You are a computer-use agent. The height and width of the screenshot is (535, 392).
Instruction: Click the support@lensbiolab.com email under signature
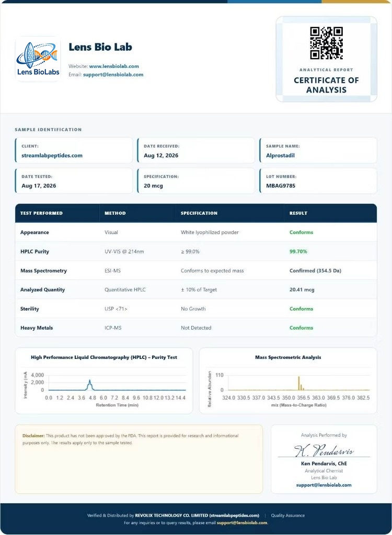(x=324, y=485)
